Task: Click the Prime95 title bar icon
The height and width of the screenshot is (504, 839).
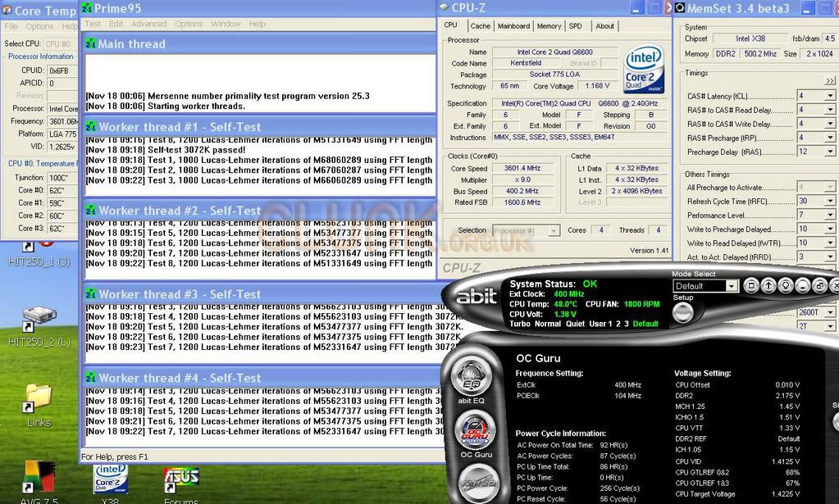Action: 87,8
